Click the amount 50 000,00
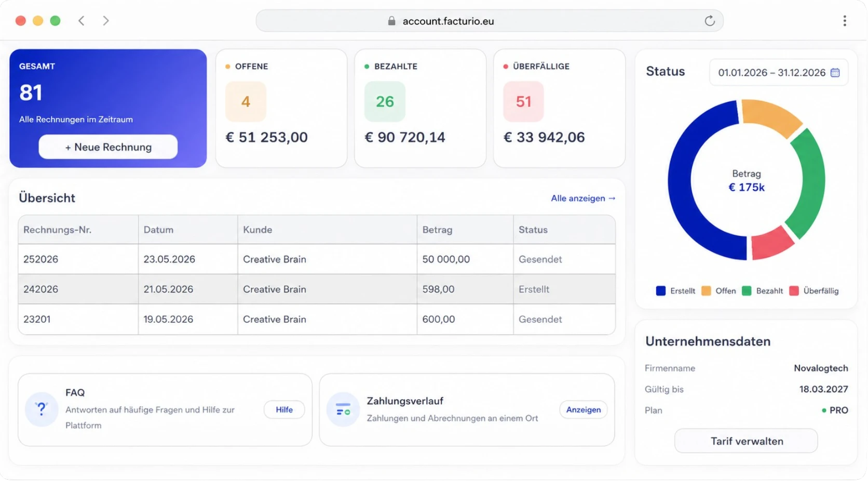Image resolution: width=868 pixels, height=489 pixels. (446, 259)
